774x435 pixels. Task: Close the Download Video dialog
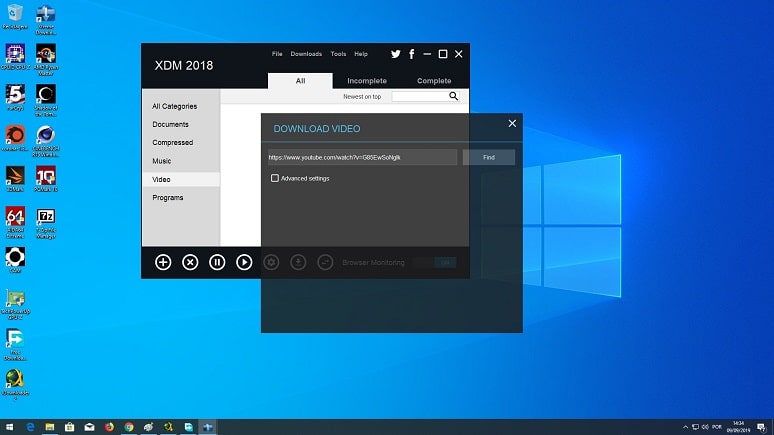tap(512, 123)
